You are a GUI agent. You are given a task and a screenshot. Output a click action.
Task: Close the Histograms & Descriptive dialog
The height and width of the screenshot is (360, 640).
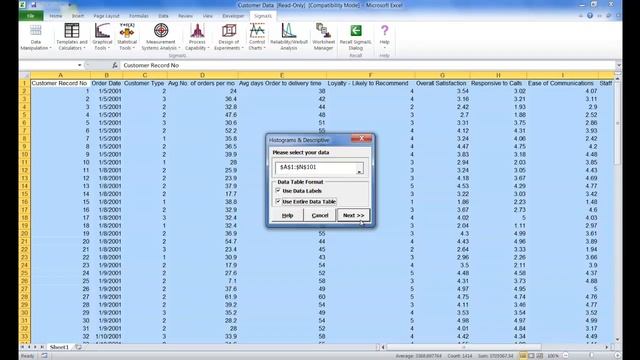[362, 139]
